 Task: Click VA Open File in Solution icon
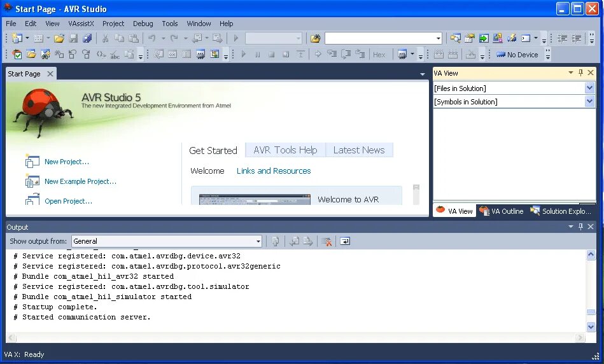click(x=31, y=54)
